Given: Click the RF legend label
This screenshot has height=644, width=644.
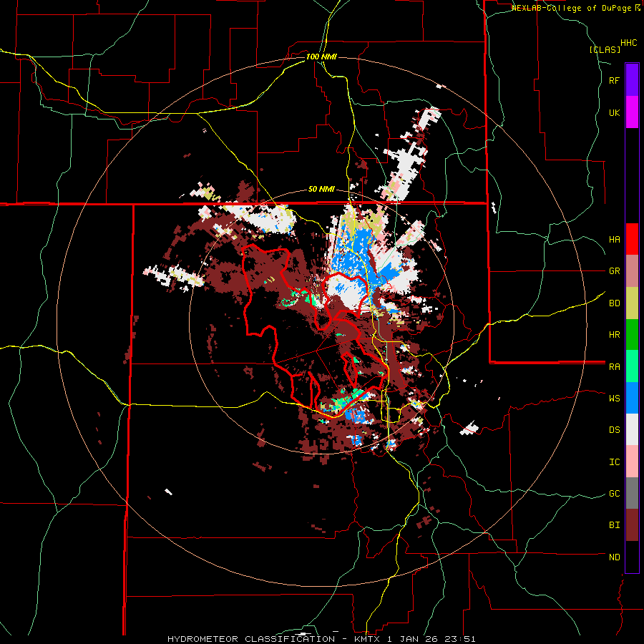Looking at the screenshot, I should pos(614,80).
